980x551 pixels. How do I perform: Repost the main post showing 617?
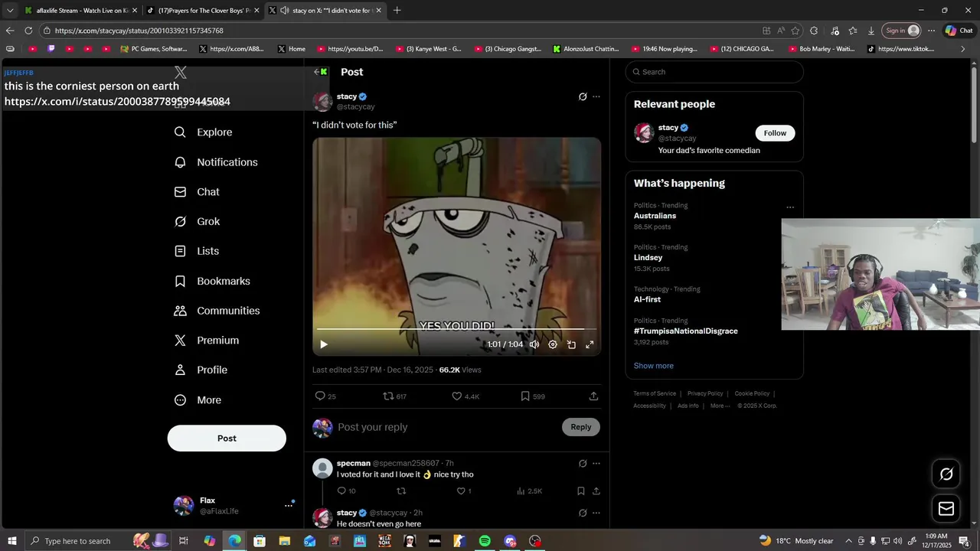394,396
